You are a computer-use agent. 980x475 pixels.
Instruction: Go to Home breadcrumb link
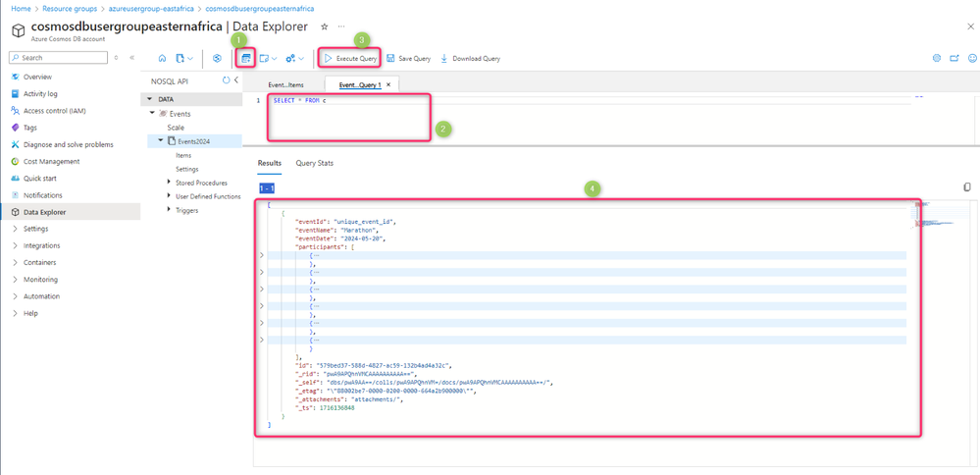22,10
